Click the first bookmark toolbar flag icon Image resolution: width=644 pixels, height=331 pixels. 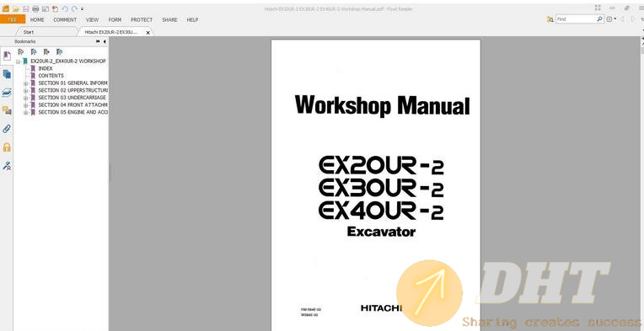click(x=21, y=51)
